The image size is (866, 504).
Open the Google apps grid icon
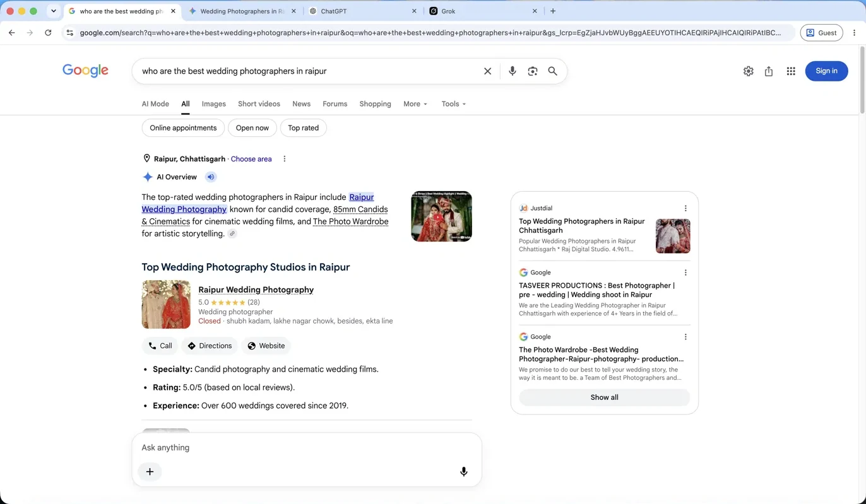tap(791, 71)
